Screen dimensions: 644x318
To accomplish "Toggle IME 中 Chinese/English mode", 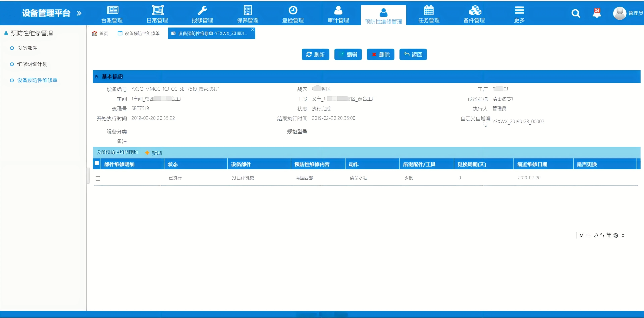I will click(589, 235).
